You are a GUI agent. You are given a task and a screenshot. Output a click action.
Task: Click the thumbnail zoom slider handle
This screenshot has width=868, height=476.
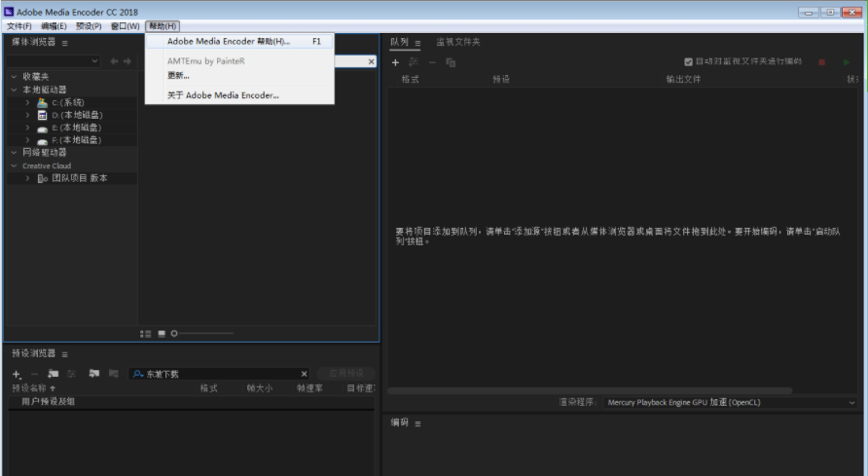tap(174, 333)
